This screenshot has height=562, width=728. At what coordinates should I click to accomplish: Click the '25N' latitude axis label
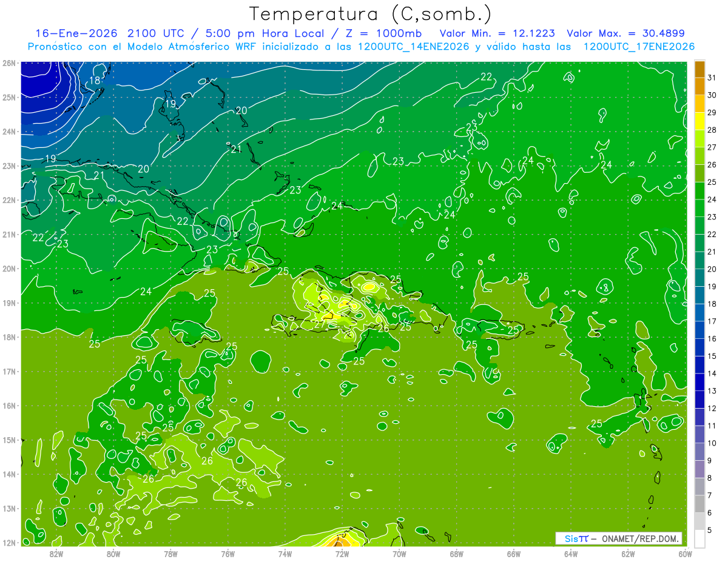pyautogui.click(x=8, y=97)
